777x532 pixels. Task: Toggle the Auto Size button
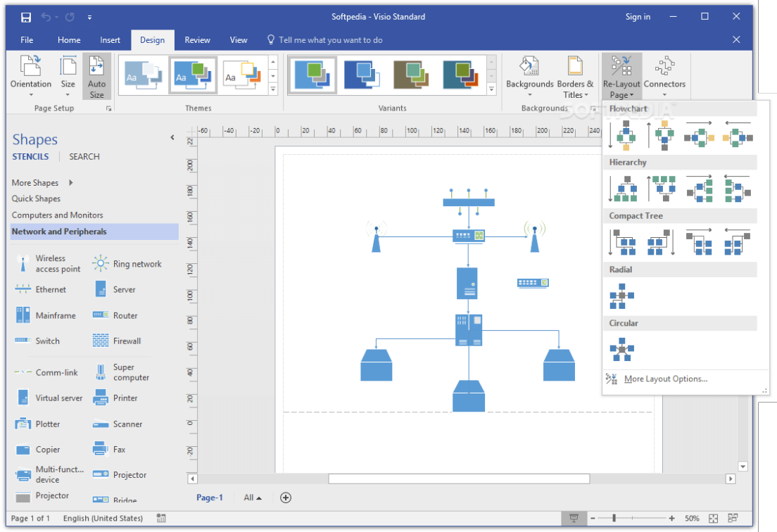pos(96,76)
